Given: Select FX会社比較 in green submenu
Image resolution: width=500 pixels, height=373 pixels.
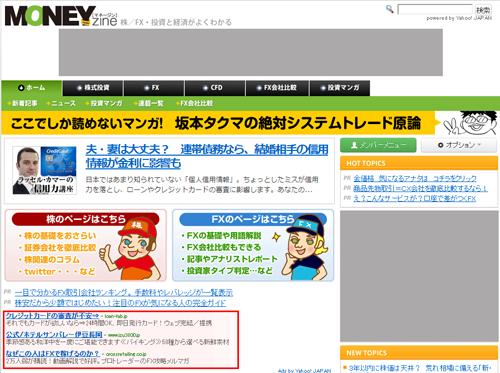Looking at the screenshot, I should click(194, 104).
